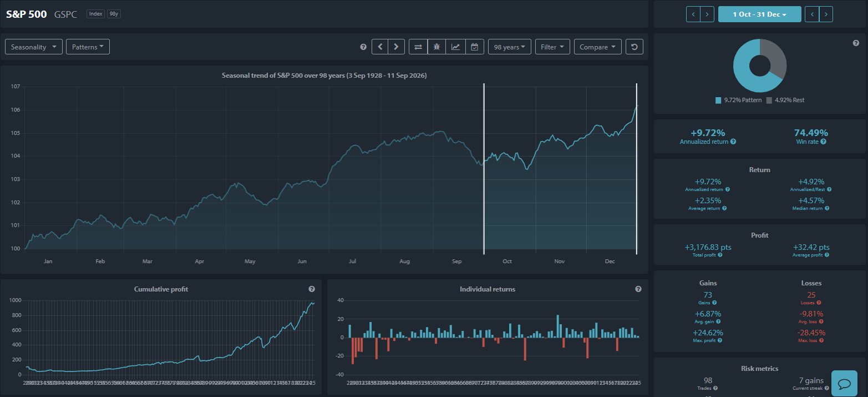
Task: Click the reset (circular arrow) button
Action: coord(634,47)
